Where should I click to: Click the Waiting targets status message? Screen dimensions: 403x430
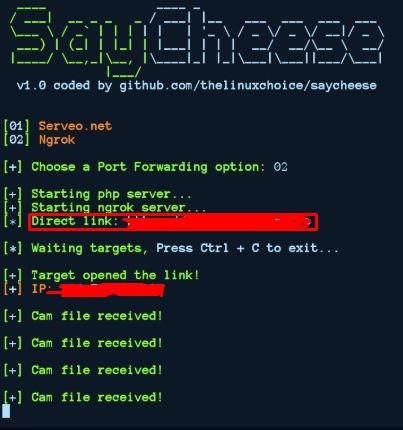click(90, 249)
